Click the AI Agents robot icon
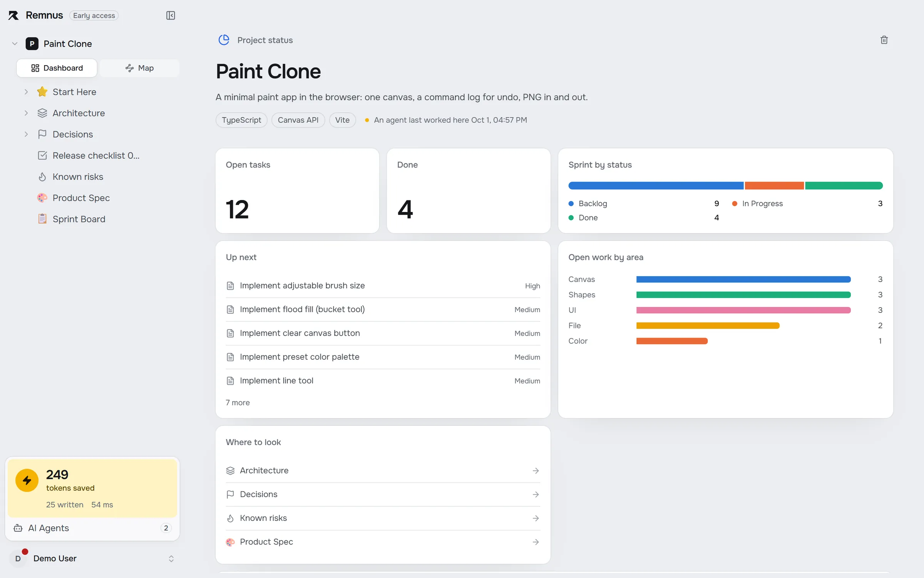The image size is (924, 578). pos(18,528)
